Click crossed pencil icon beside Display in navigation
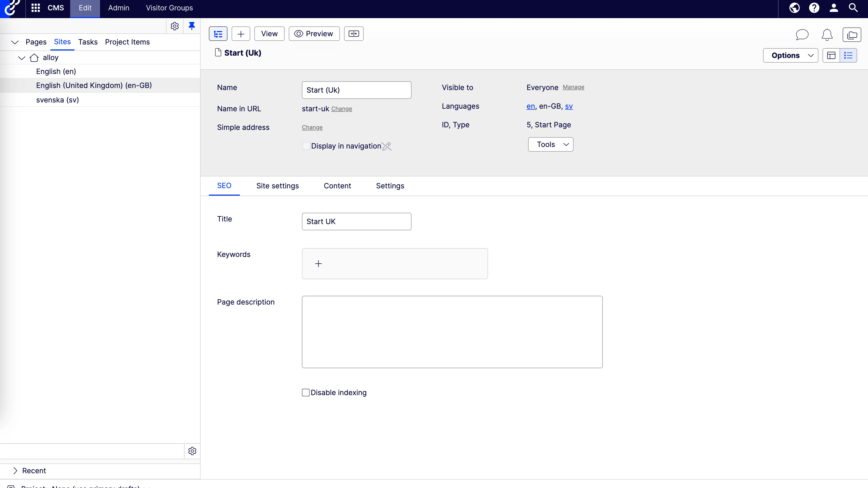The height and width of the screenshot is (488, 868). (387, 146)
